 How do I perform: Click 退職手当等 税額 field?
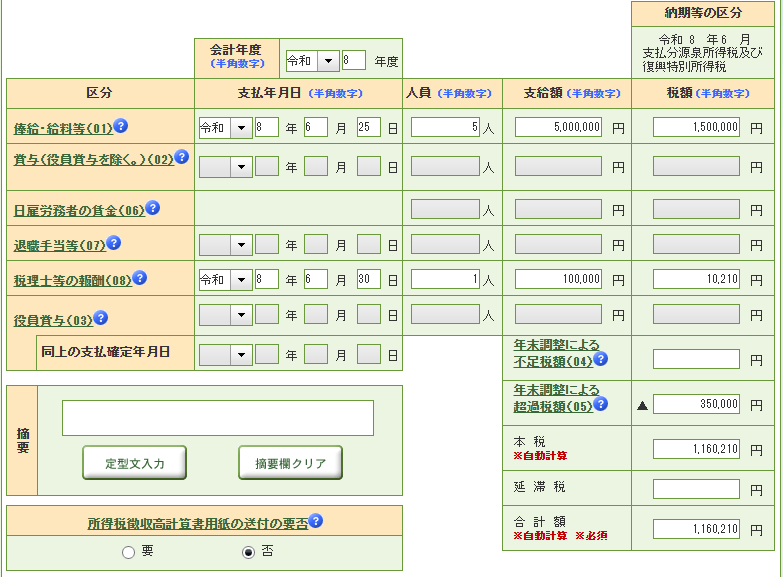pyautogui.click(x=696, y=244)
